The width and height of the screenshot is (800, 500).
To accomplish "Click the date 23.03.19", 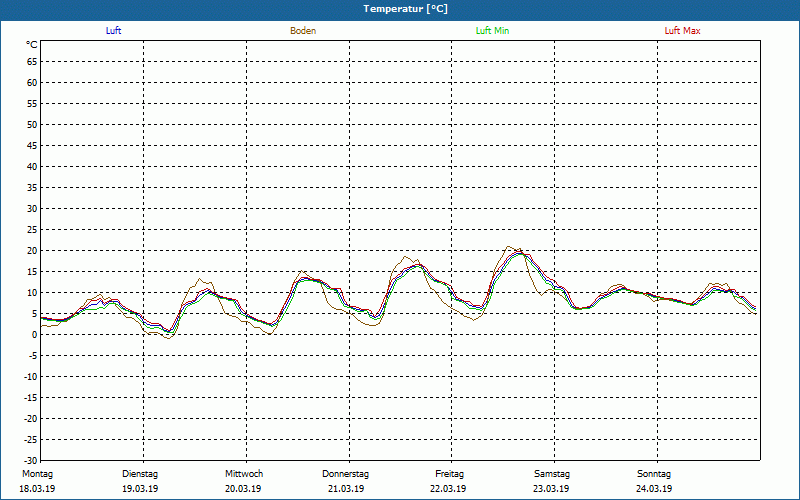I will 551,489.
